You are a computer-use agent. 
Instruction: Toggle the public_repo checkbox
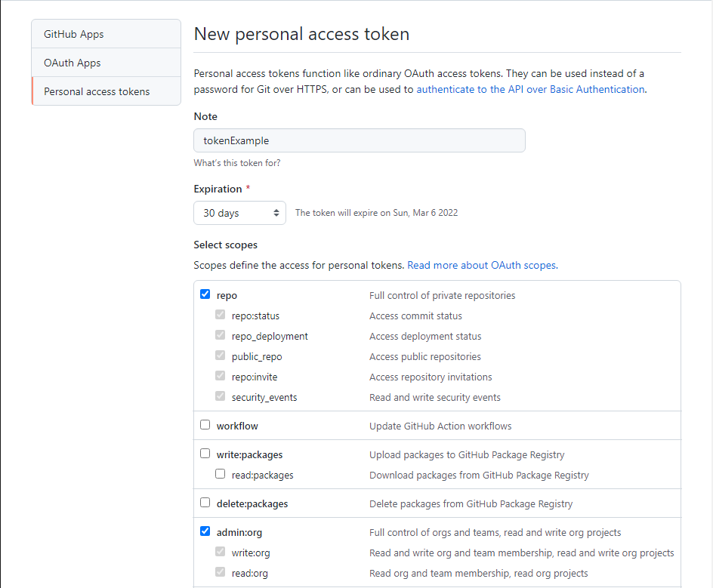click(220, 356)
